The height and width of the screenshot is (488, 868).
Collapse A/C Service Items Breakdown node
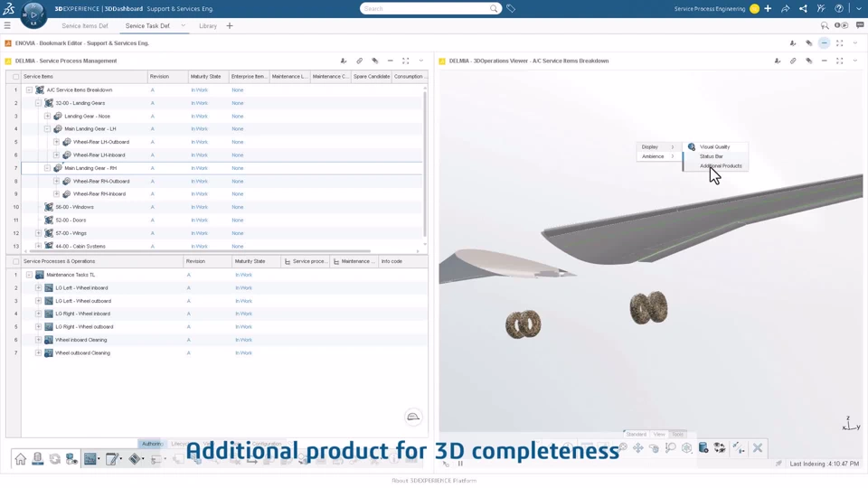(x=29, y=89)
